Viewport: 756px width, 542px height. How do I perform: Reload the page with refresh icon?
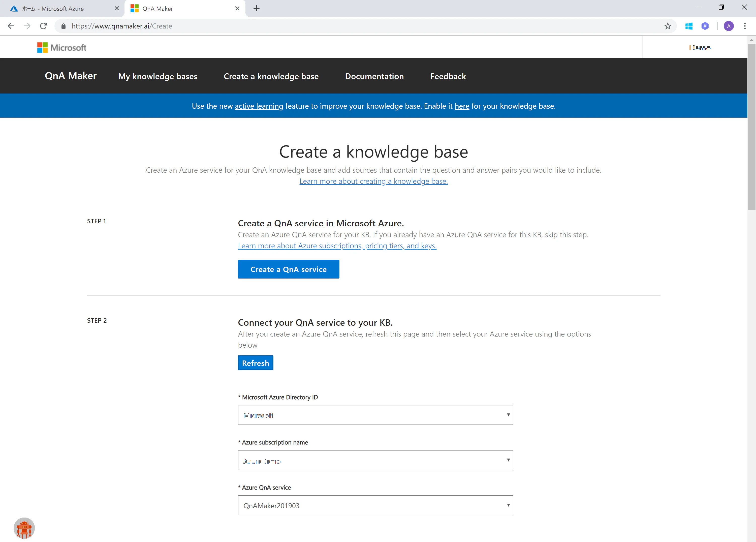[43, 26]
